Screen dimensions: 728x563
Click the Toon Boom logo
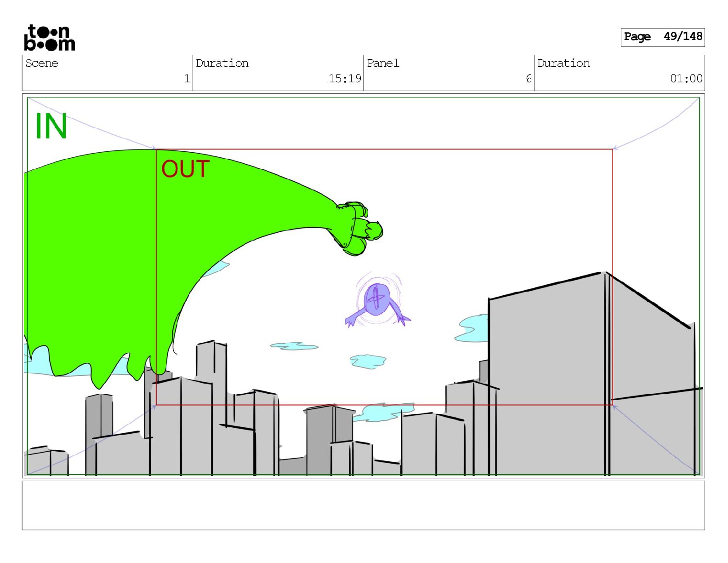(49, 38)
